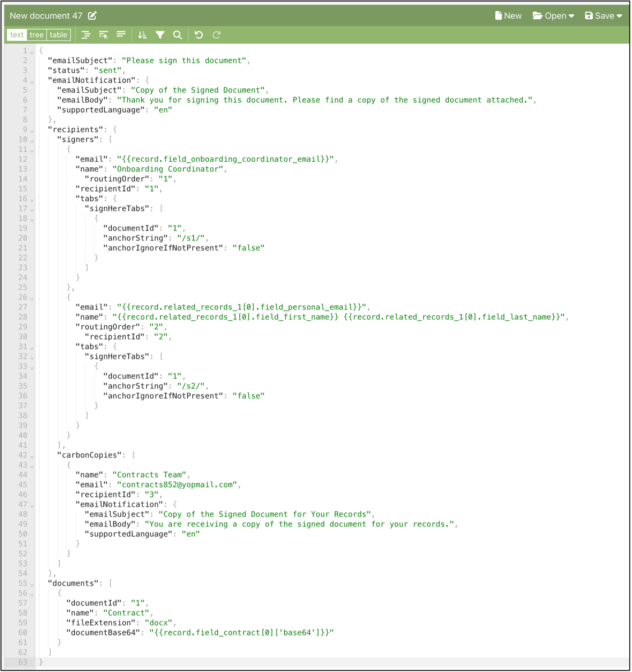Click the anchorString value "/s1/"
Image resolution: width=632 pixels, height=672 pixels.
[x=191, y=238]
